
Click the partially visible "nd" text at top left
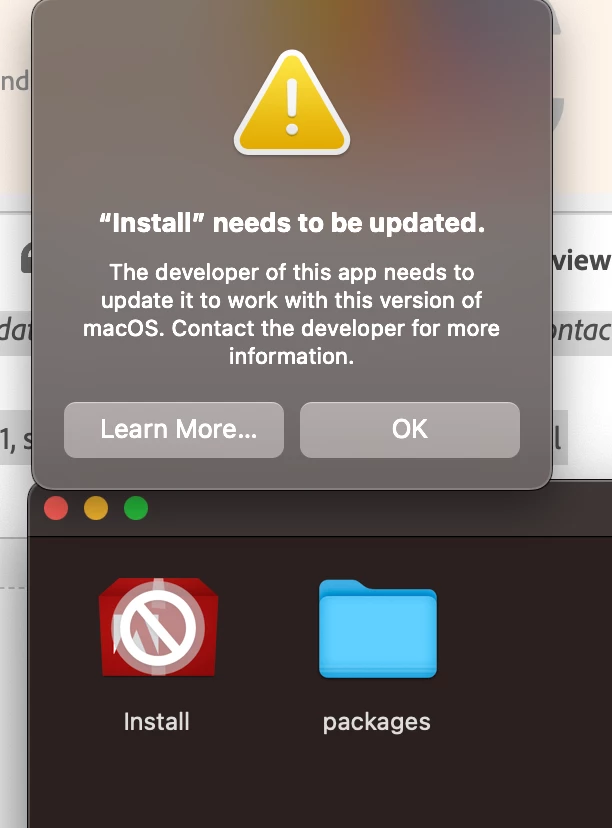15,81
